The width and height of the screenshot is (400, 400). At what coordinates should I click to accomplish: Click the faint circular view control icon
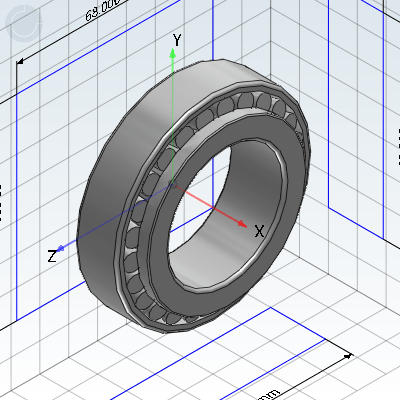pyautogui.click(x=24, y=23)
